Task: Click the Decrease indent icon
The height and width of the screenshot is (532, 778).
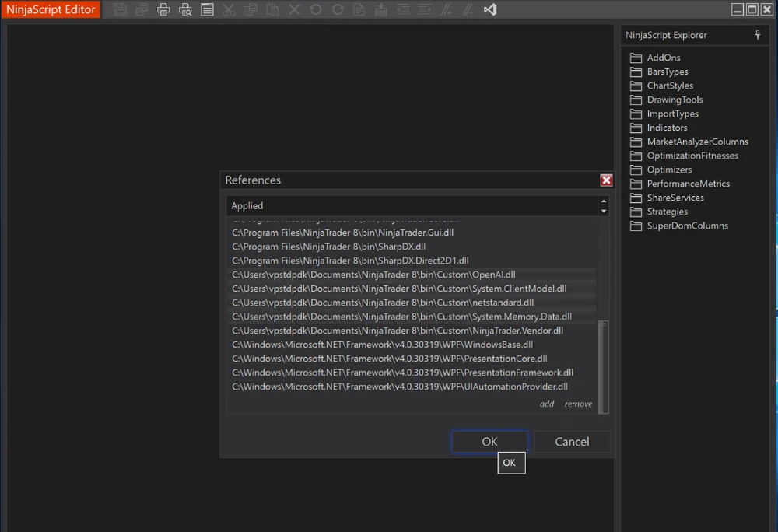Action: point(403,9)
